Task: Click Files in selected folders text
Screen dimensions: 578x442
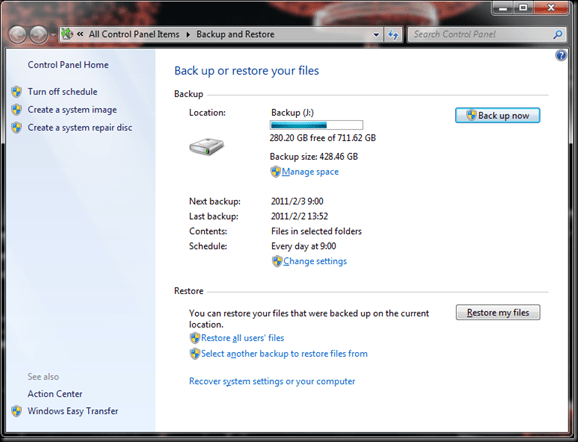Action: [x=316, y=232]
